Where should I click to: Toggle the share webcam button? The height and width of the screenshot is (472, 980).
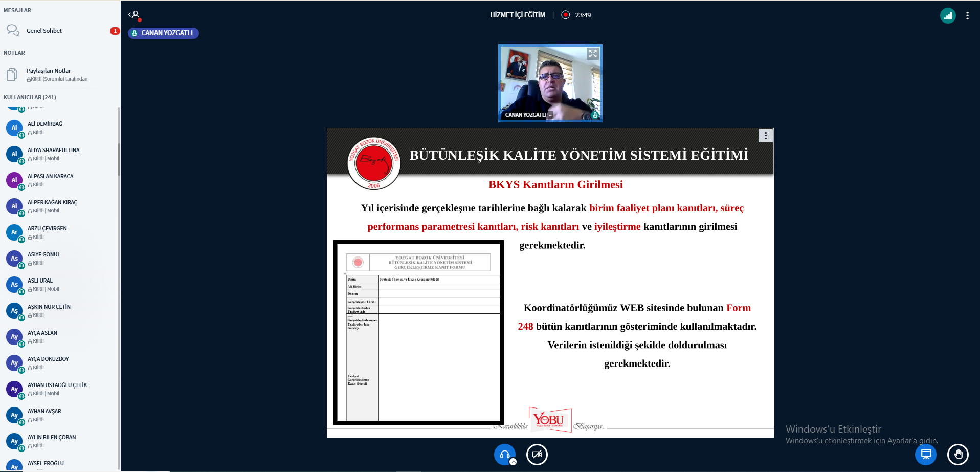pyautogui.click(x=537, y=455)
